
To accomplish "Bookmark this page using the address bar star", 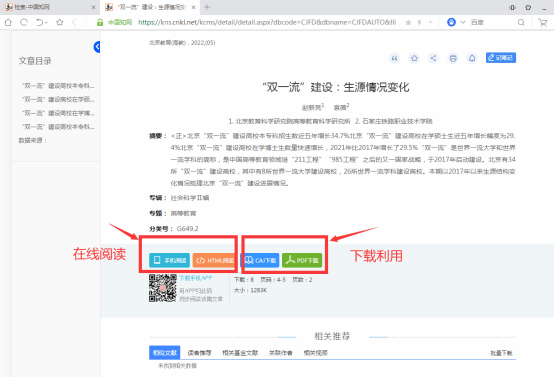I will click(x=408, y=23).
